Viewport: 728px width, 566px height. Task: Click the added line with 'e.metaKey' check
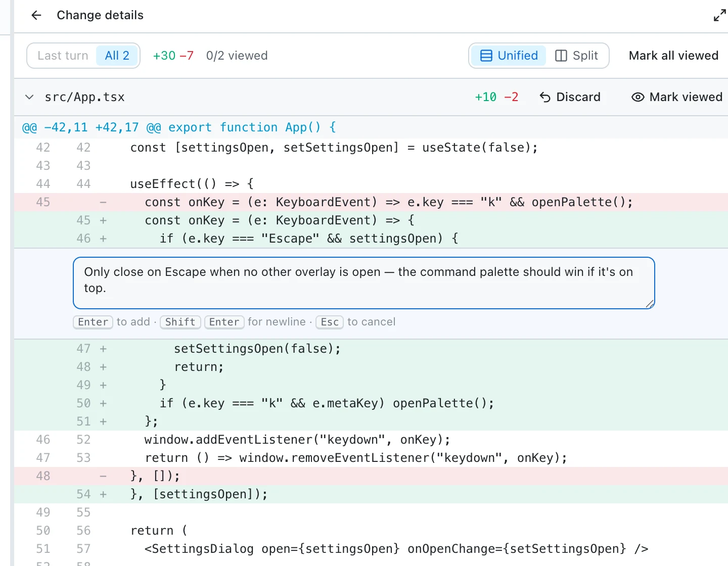(x=371, y=403)
